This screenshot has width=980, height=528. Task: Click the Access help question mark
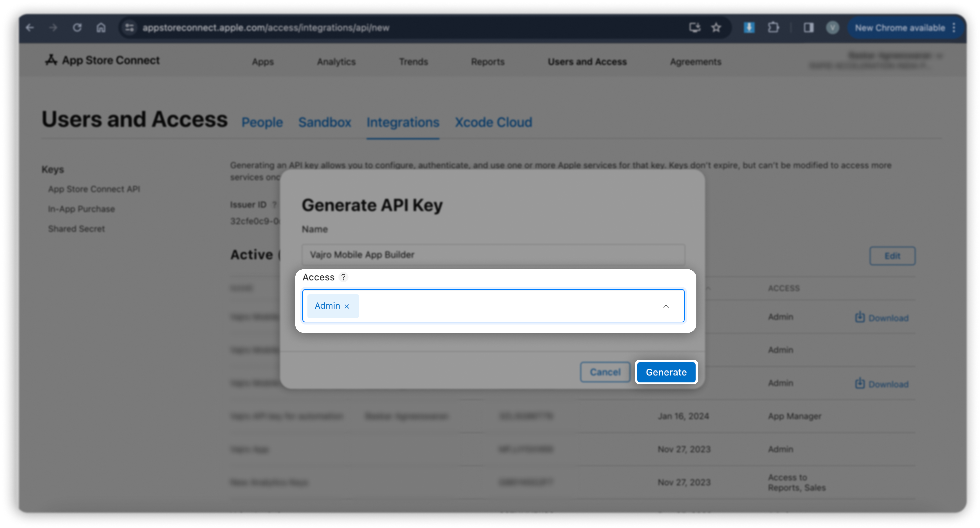tap(343, 277)
